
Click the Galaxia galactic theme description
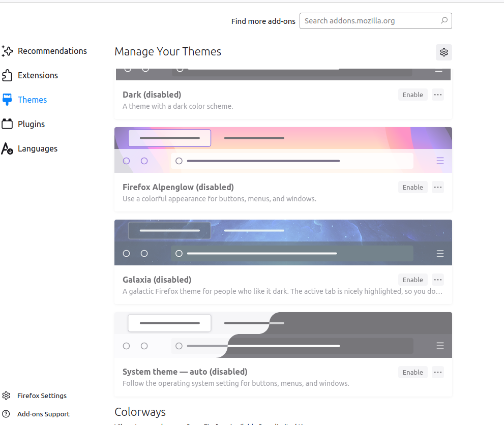tap(283, 291)
